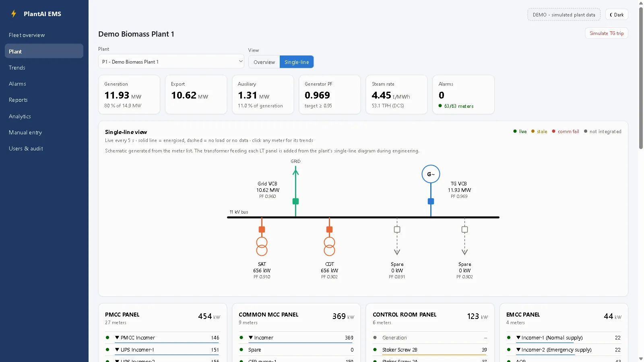Click the PMCC Incomer status dot
644x362 pixels.
tap(107, 337)
